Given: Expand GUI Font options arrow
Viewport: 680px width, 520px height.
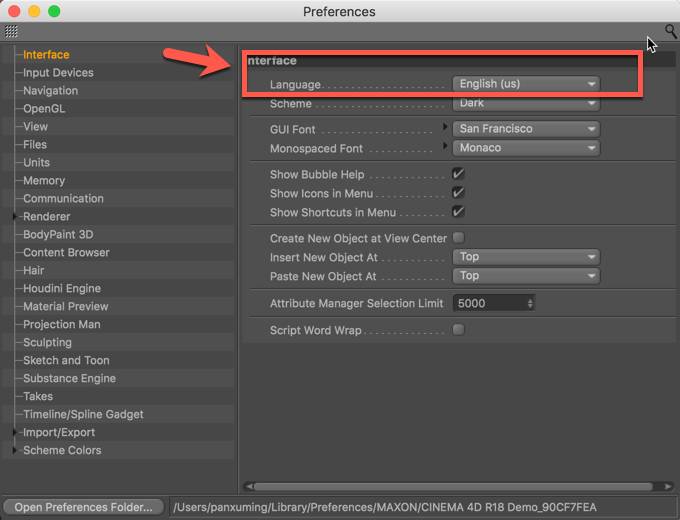Looking at the screenshot, I should [x=445, y=127].
